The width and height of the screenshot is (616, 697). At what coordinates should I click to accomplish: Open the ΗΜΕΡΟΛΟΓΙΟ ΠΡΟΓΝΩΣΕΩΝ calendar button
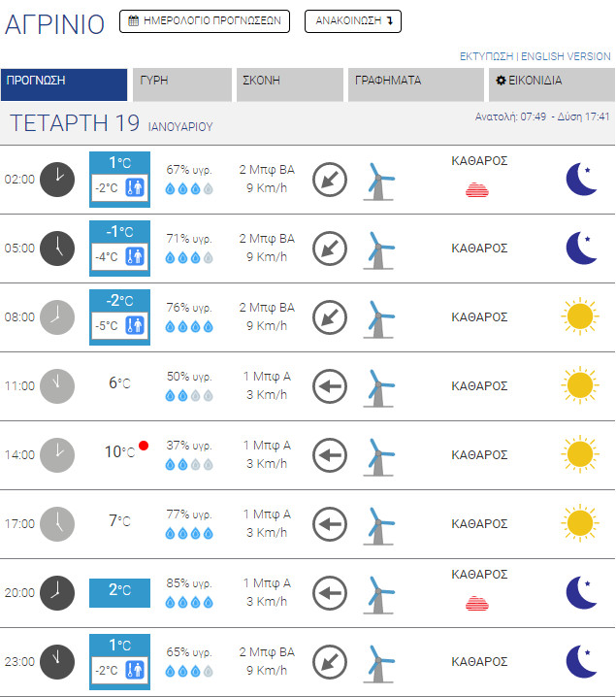(x=205, y=21)
